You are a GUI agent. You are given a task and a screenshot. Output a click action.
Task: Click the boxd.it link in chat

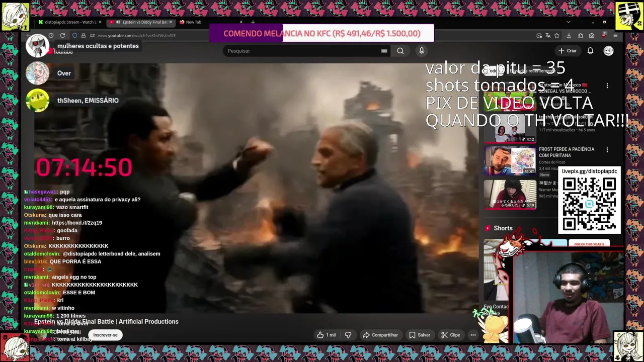[x=76, y=223]
